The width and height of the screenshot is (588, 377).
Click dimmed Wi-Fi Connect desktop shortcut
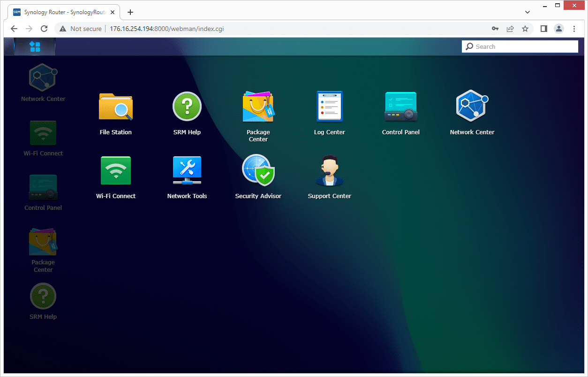coord(43,138)
